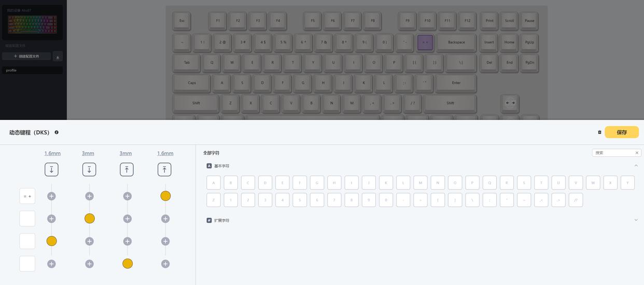This screenshot has width=644, height=285.
Task: Click the 搜索 search field
Action: (613, 153)
